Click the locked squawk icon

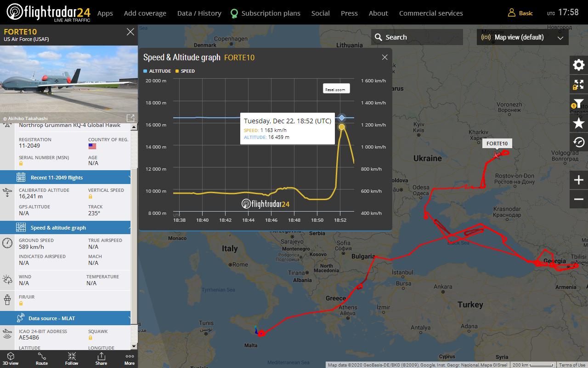click(90, 338)
